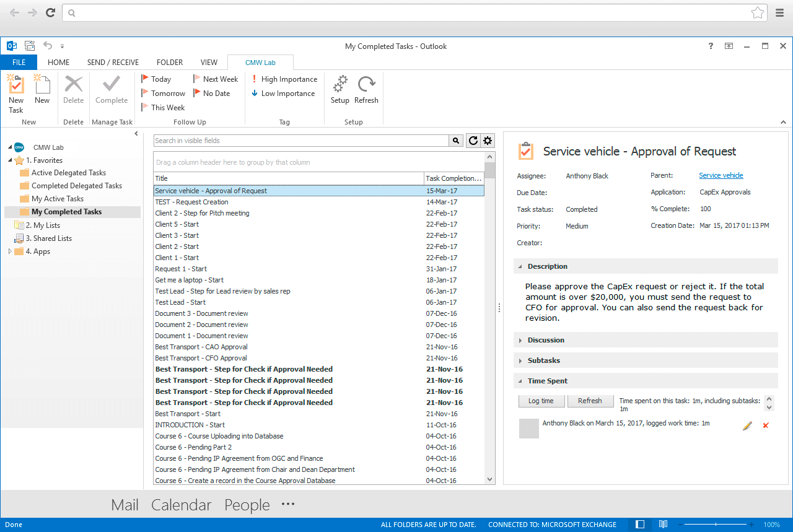Flag task for This Week
The width and height of the screenshot is (793, 532).
point(163,108)
